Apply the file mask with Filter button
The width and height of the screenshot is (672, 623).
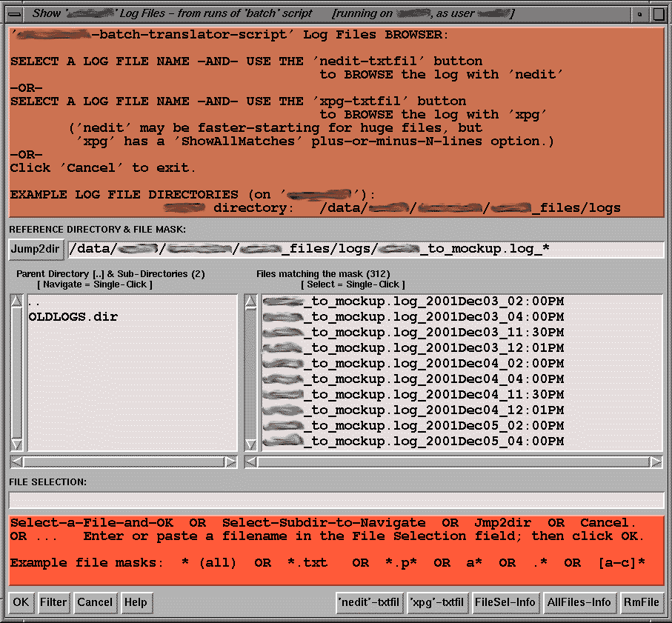(53, 602)
